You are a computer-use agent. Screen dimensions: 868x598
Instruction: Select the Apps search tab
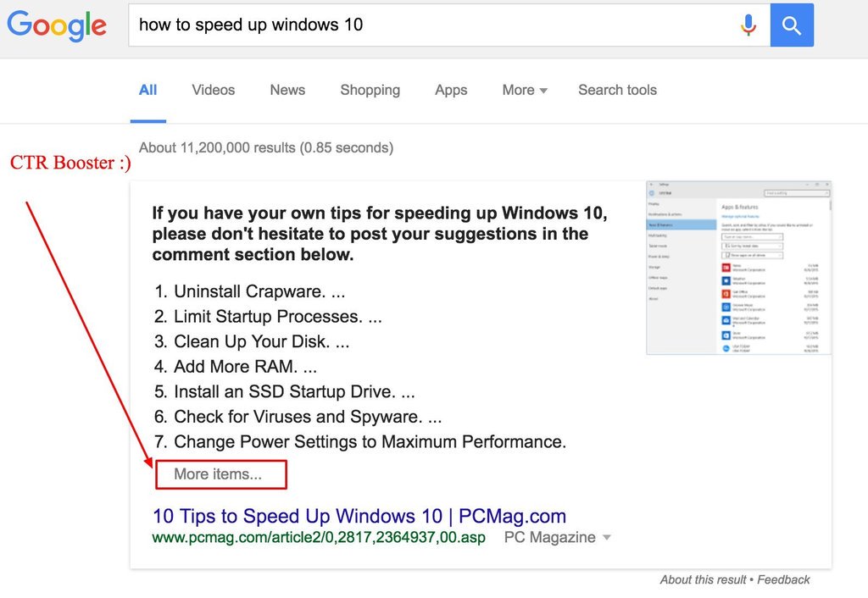[450, 90]
